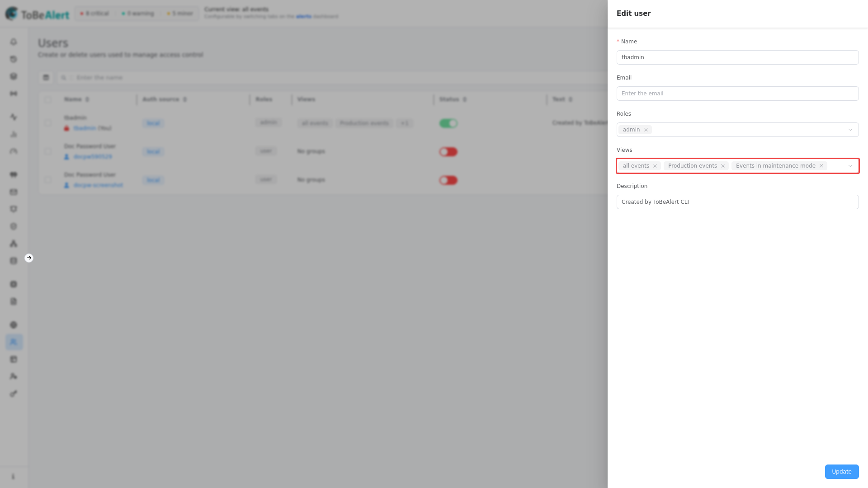Open the key icon in sidebar

14,394
